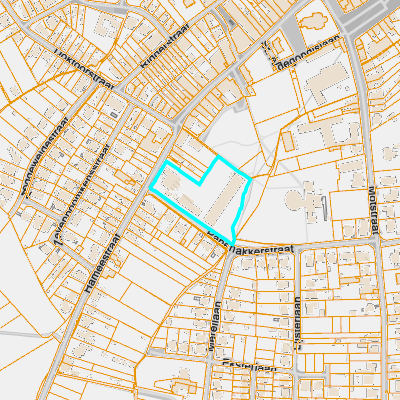Click the Tongeweidestraat street label
Viewport: 400px width, 400px height.
pos(45,156)
